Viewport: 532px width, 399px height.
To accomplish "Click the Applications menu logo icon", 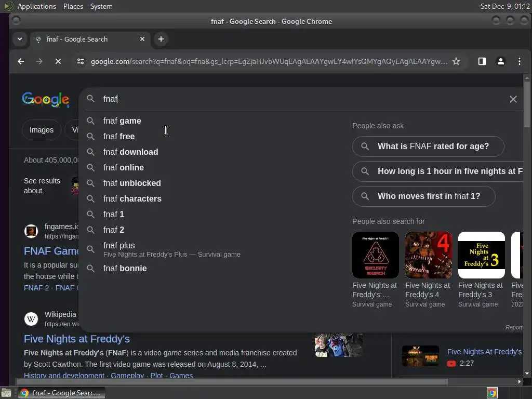I will coord(9,6).
